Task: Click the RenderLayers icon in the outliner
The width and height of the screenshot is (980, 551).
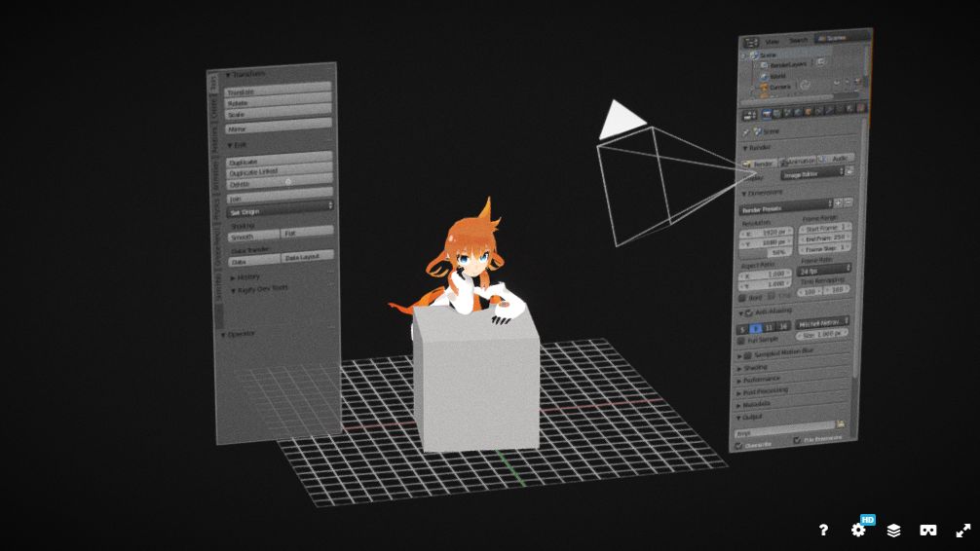Action: click(763, 65)
